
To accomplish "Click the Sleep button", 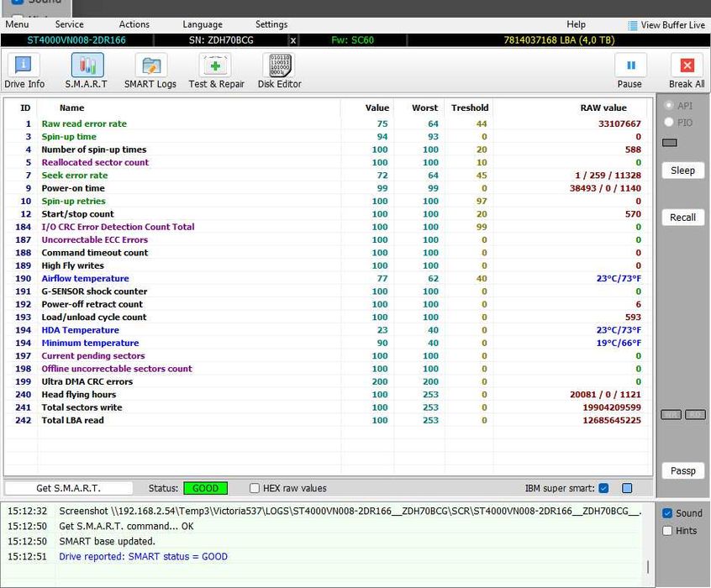I will pyautogui.click(x=682, y=171).
